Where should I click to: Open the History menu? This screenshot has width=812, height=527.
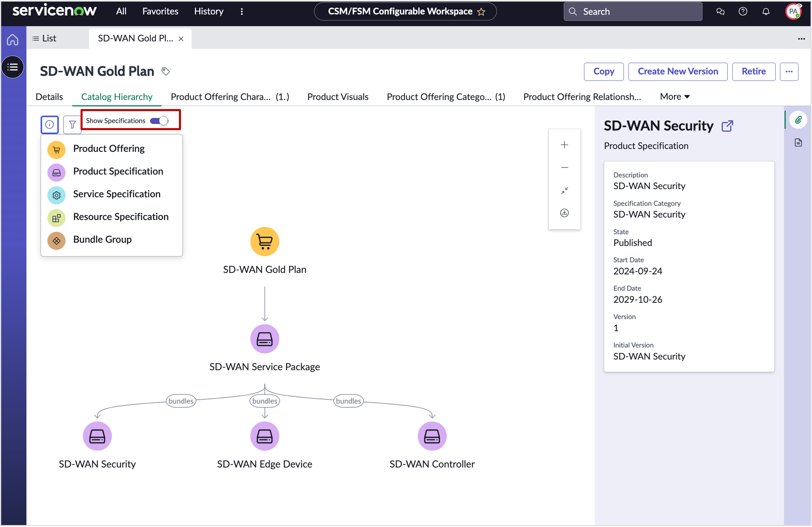click(x=209, y=11)
